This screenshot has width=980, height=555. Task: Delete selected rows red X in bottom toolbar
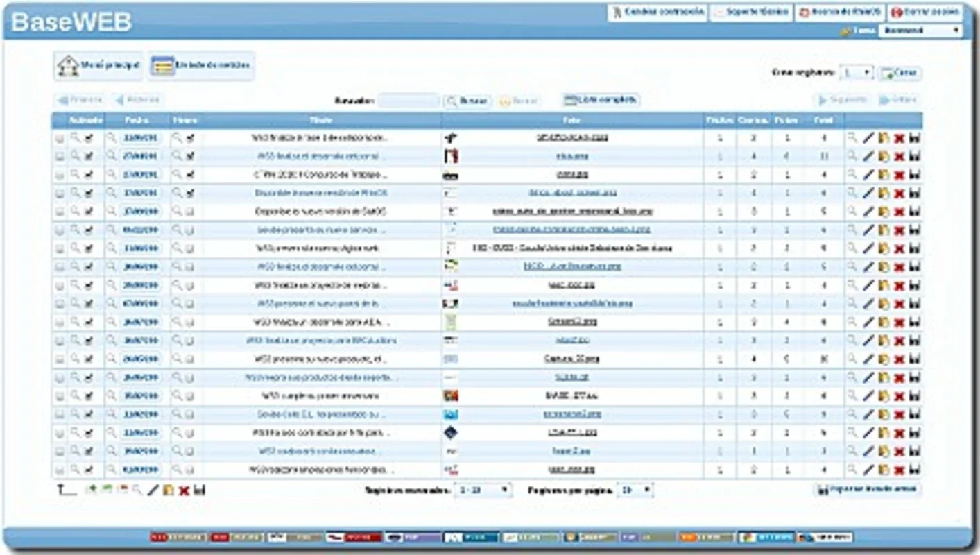pos(184,490)
